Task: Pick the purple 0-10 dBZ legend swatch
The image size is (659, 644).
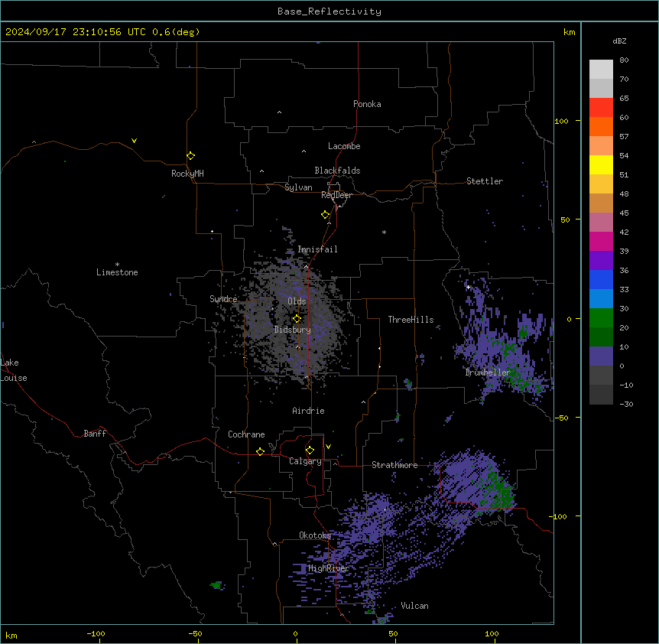Action: (x=601, y=356)
